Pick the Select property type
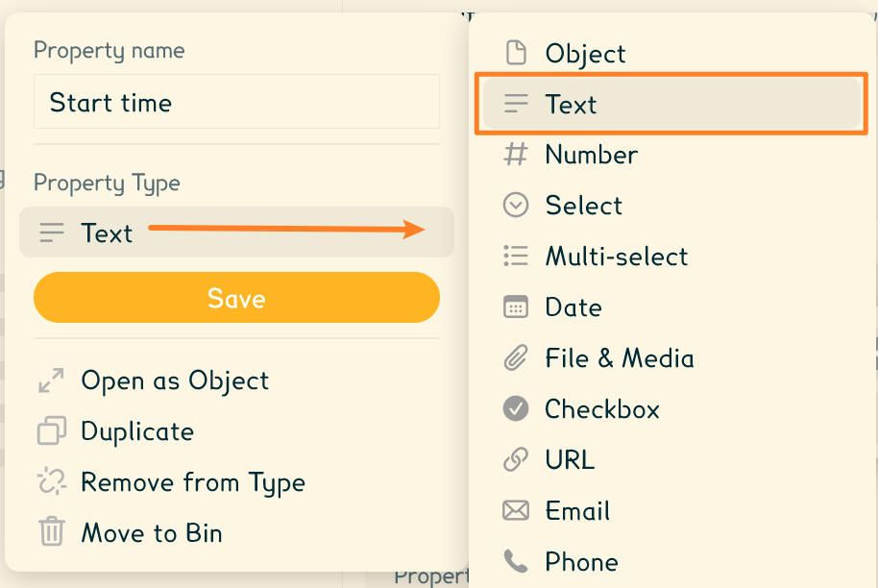Screen dimensions: 878x588 (x=582, y=206)
